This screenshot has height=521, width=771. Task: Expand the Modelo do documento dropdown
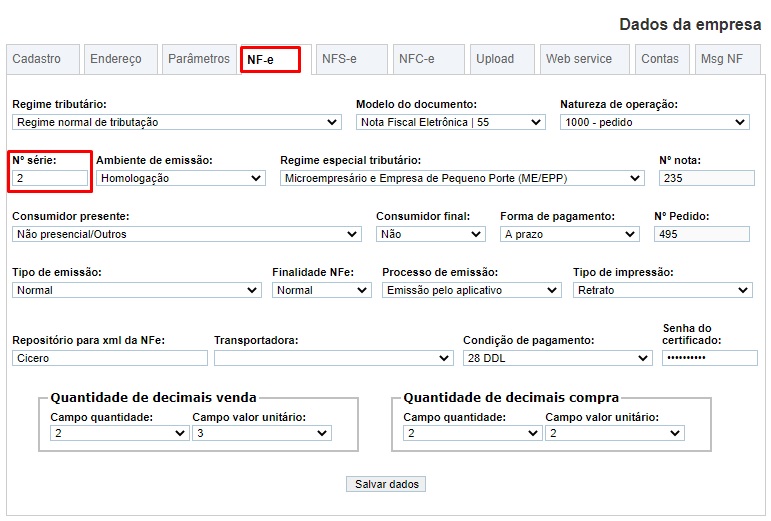pyautogui.click(x=451, y=122)
